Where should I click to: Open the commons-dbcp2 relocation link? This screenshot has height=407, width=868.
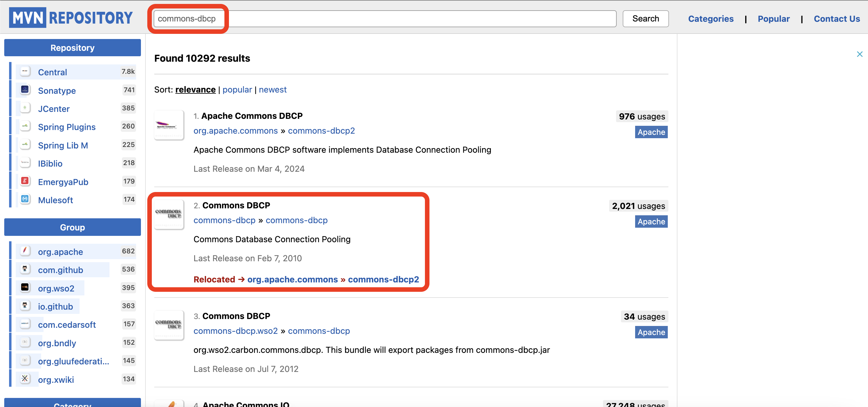[x=383, y=279]
